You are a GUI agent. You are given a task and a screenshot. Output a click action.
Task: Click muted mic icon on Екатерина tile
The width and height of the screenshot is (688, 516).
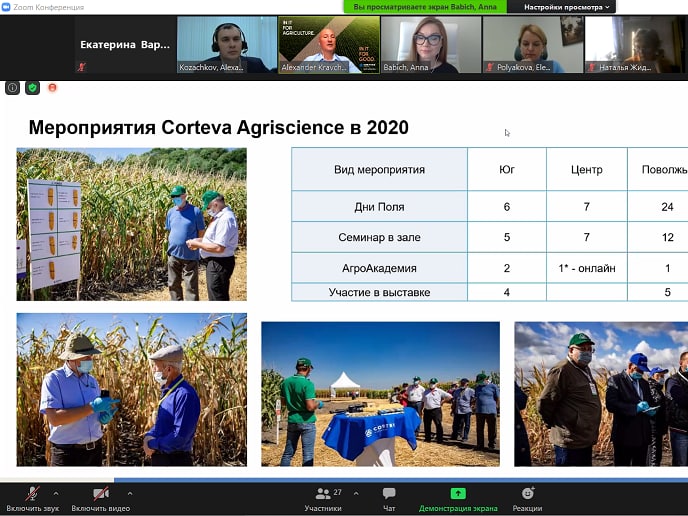pyautogui.click(x=82, y=67)
